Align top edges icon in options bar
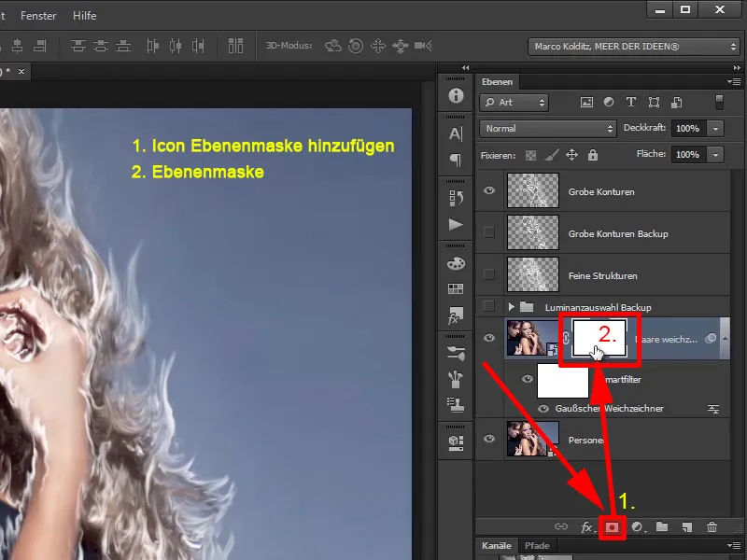747x560 pixels. 78,46
